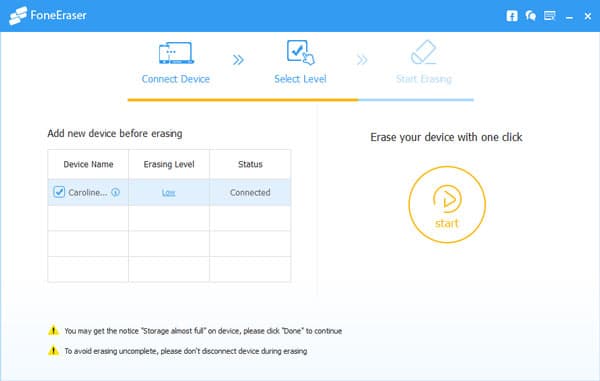Screen dimensions: 600x381
Task: Uncheck the Caroline device checkbox
Action: [59, 192]
